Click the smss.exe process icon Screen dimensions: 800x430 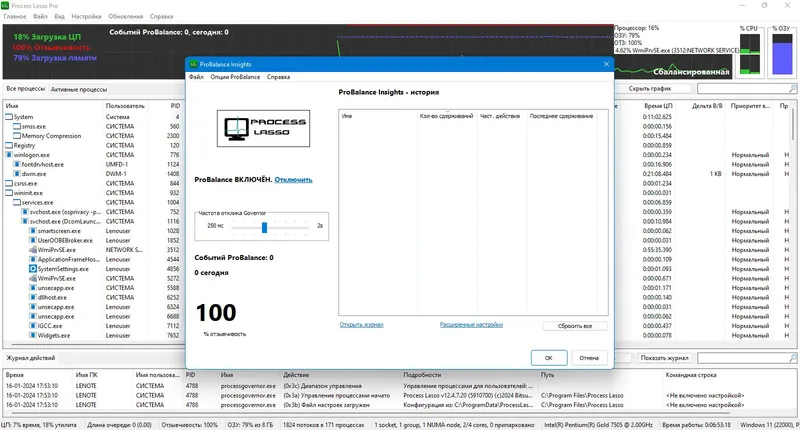(x=17, y=126)
